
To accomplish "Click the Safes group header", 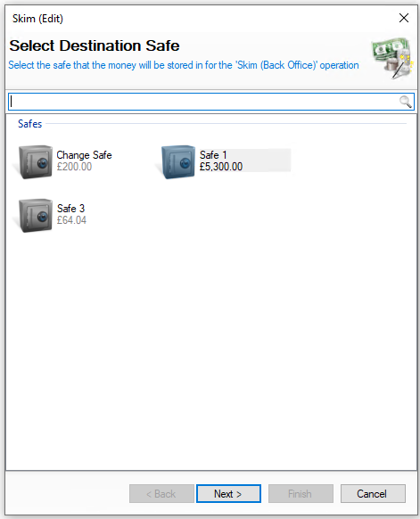I will tap(29, 124).
